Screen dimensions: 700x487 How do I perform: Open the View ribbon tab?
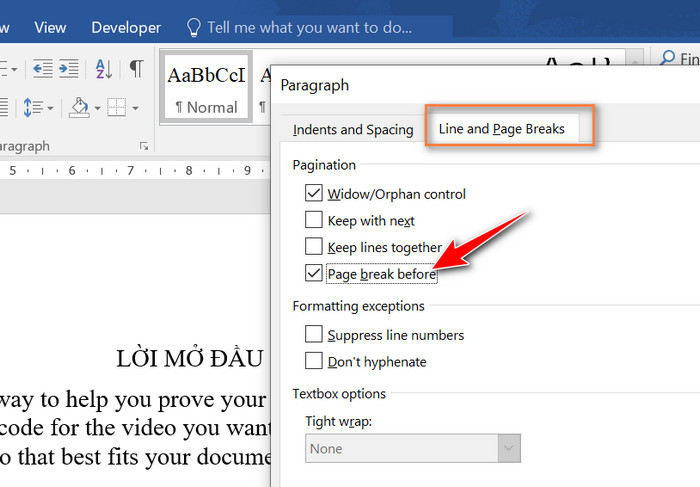pyautogui.click(x=50, y=27)
